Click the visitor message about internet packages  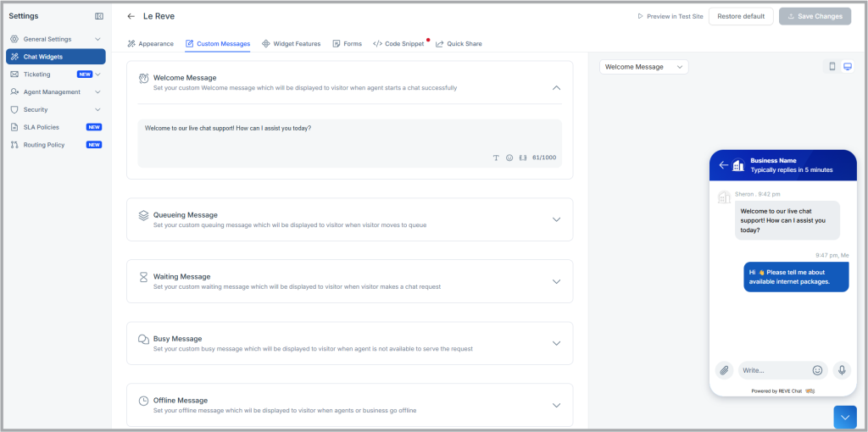pos(796,277)
